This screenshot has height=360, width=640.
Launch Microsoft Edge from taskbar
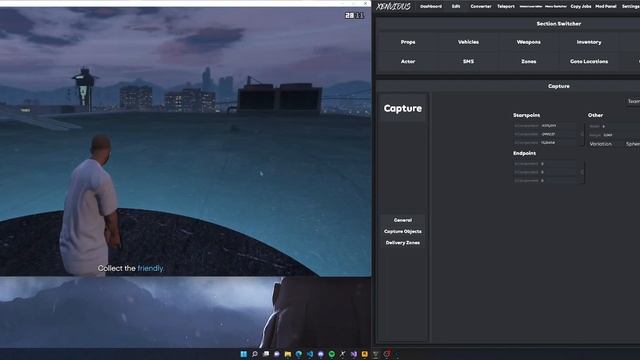(299, 354)
